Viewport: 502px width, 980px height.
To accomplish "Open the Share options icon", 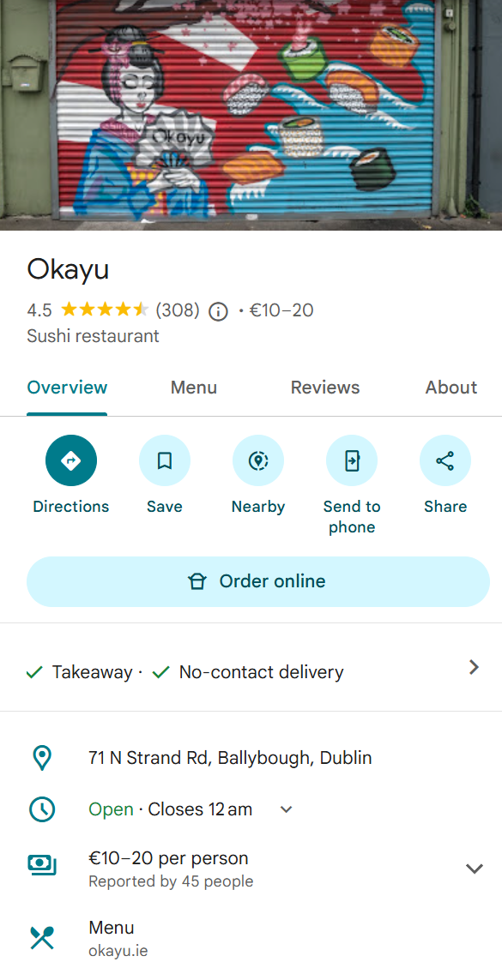I will click(x=445, y=460).
